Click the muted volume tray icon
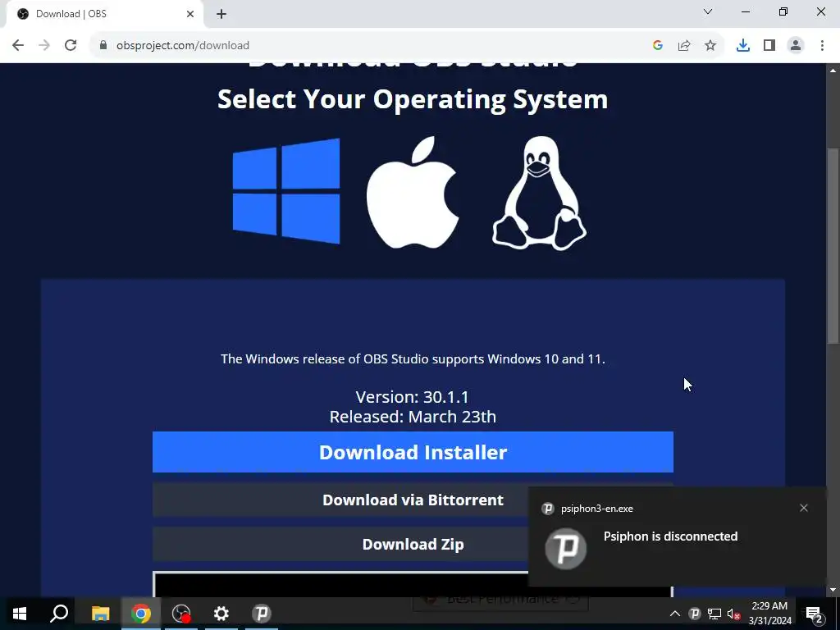This screenshot has width=840, height=630. [734, 614]
